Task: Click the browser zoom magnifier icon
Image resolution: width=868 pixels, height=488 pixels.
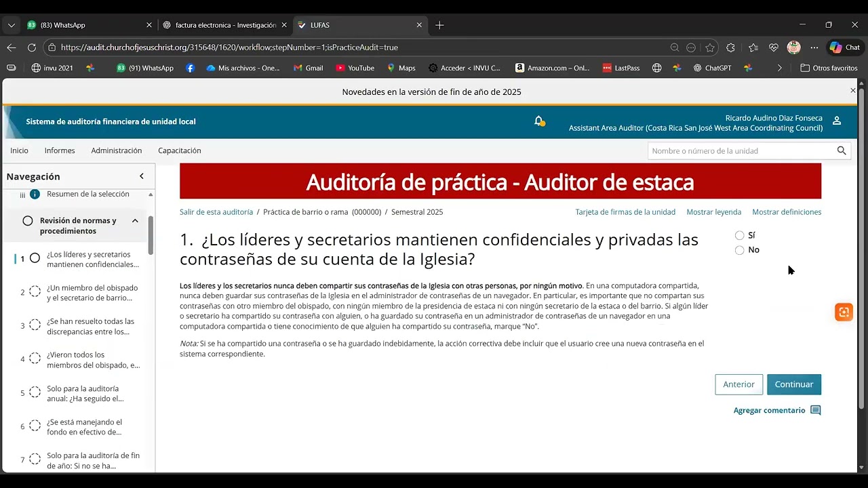Action: [x=674, y=47]
